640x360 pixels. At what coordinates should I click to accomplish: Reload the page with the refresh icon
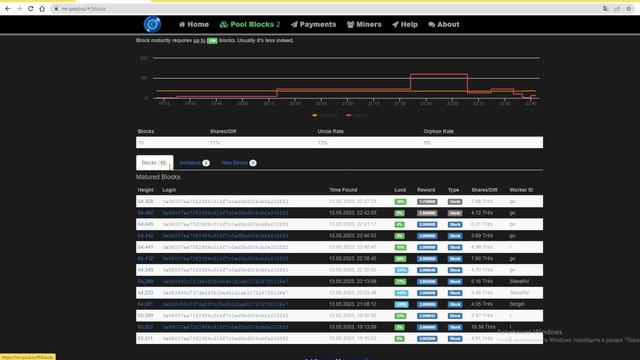[x=31, y=9]
